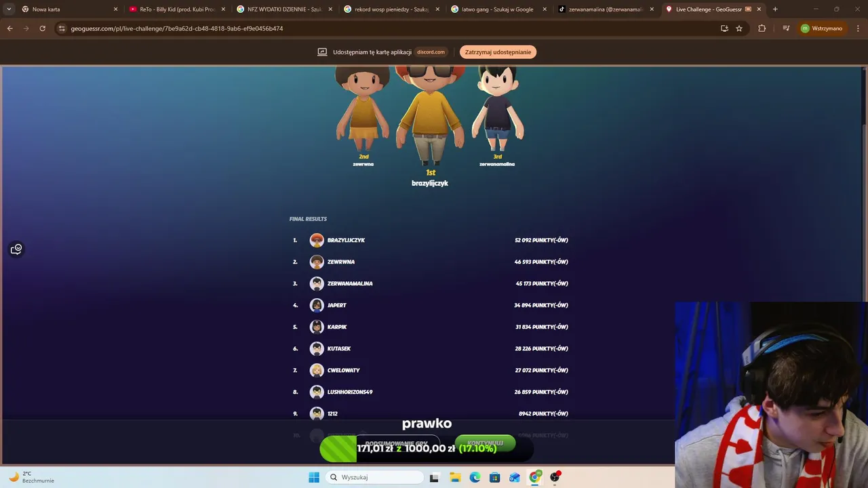868x488 pixels.
Task: Close the Nowa karta tab
Action: [115, 9]
